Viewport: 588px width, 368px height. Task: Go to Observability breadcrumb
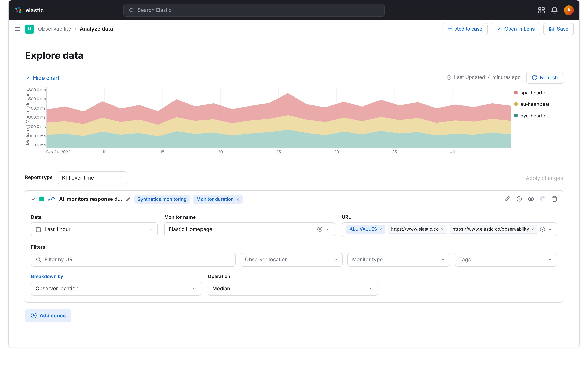[55, 29]
